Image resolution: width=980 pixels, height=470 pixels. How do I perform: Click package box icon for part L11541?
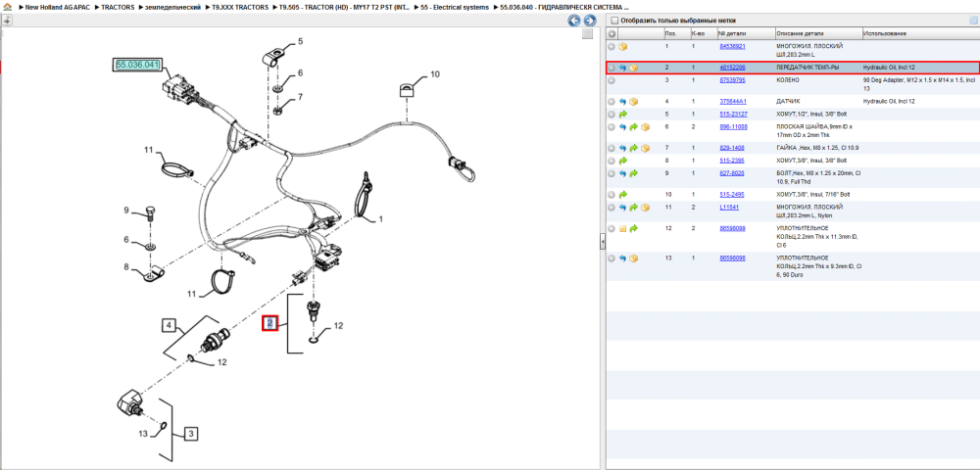(645, 208)
